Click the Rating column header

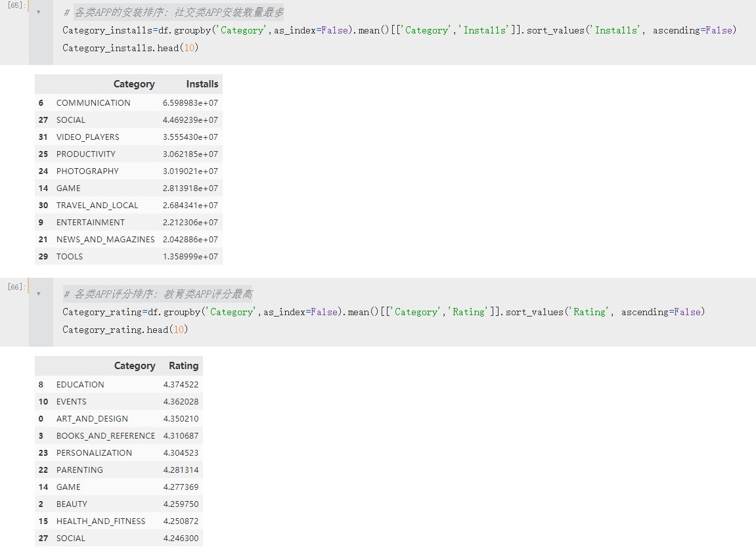184,365
